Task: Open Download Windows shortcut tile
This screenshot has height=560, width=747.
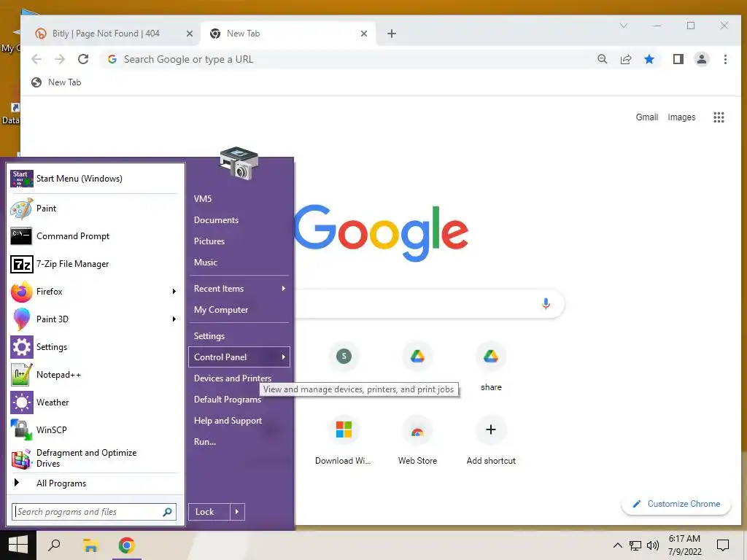Action: point(343,439)
